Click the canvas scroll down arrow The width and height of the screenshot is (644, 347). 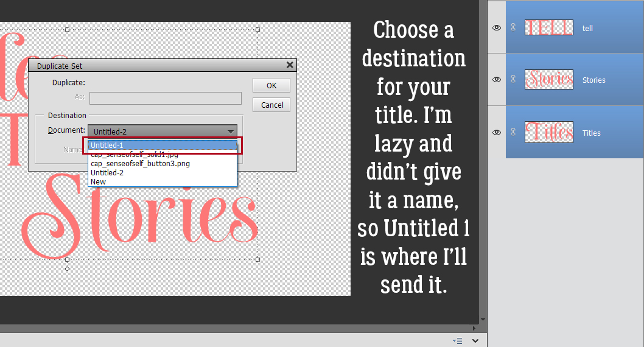pyautogui.click(x=483, y=320)
